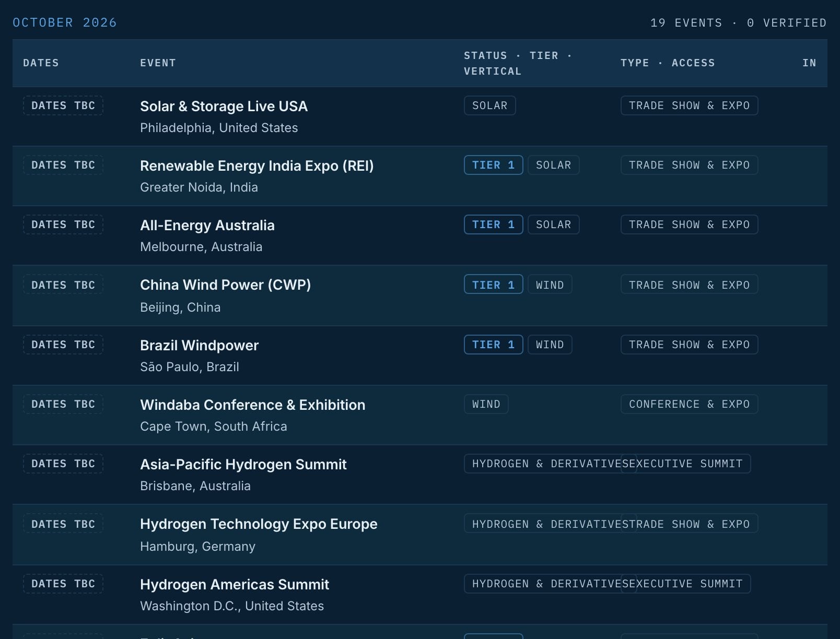This screenshot has width=840, height=639.
Task: Click the TIER 1 badge for Renewable Energy India Expo
Action: click(x=493, y=165)
